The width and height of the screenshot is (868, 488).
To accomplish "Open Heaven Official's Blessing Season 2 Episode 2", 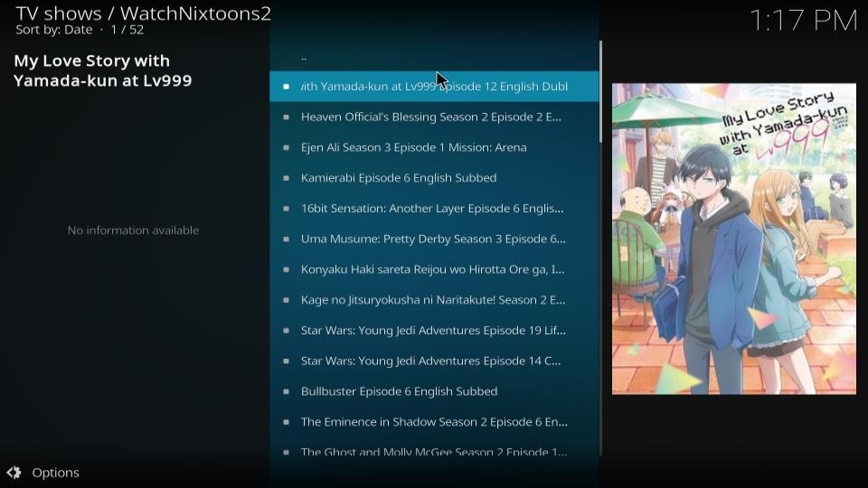I will (x=434, y=117).
